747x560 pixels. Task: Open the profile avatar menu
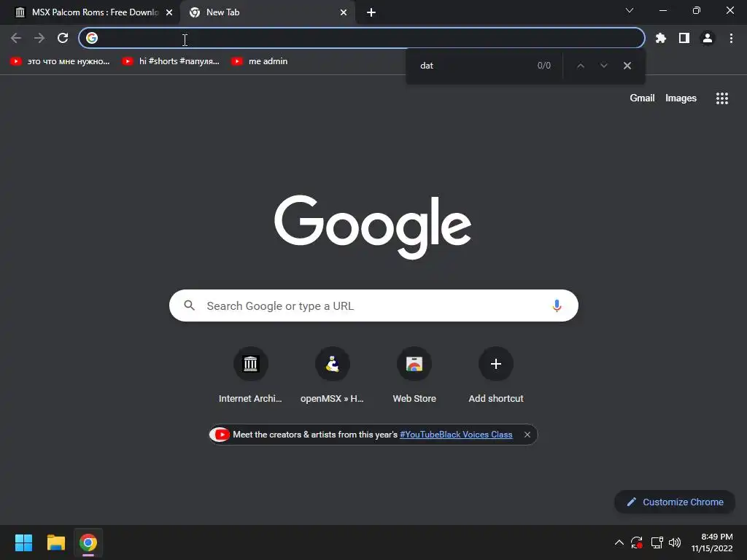point(708,38)
